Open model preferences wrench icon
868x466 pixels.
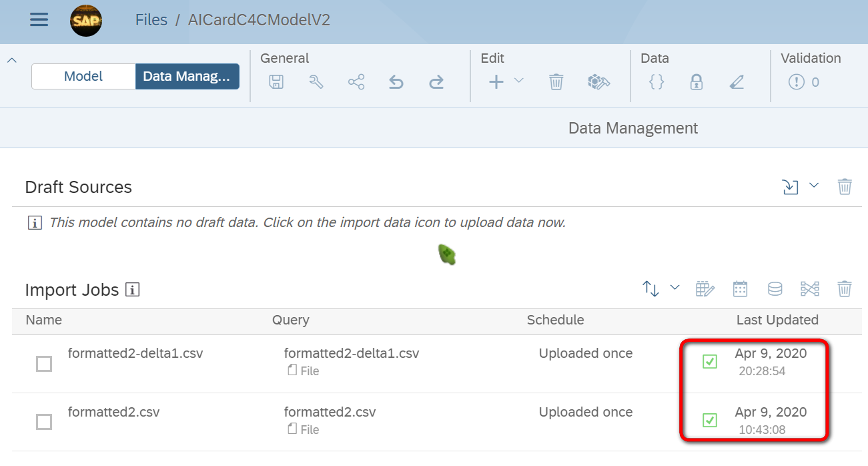[x=316, y=82]
